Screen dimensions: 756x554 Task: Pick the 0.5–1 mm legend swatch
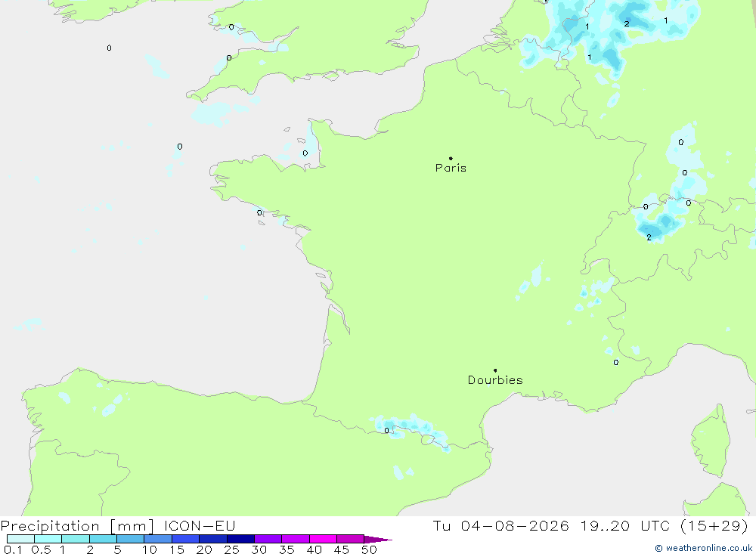coord(48,539)
